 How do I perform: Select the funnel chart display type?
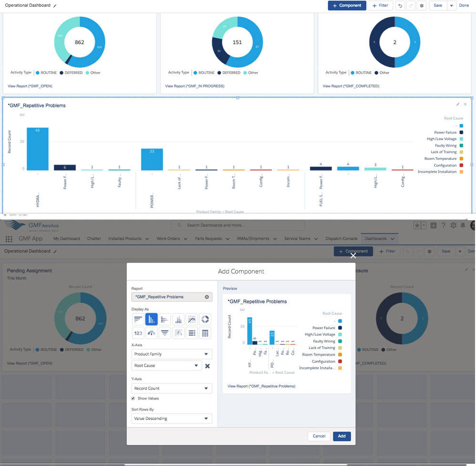pyautogui.click(x=165, y=333)
